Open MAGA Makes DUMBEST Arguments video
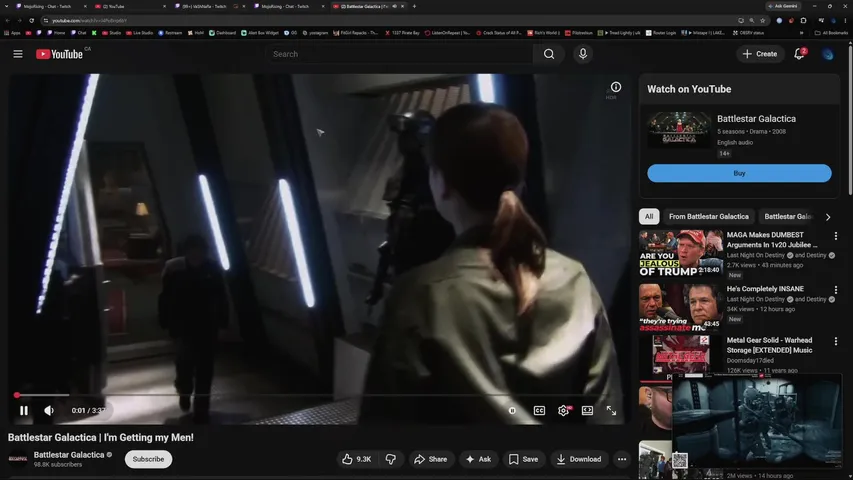The height and width of the screenshot is (480, 853). point(772,240)
